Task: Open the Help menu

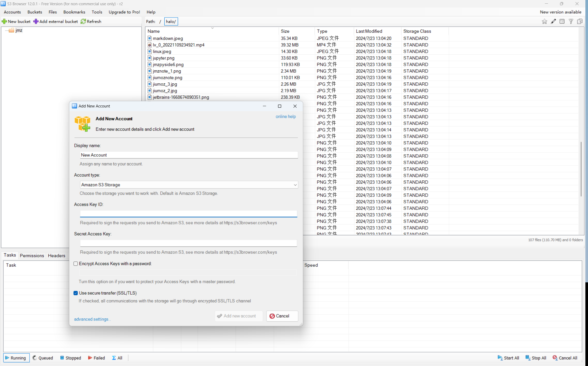Action: [151, 12]
